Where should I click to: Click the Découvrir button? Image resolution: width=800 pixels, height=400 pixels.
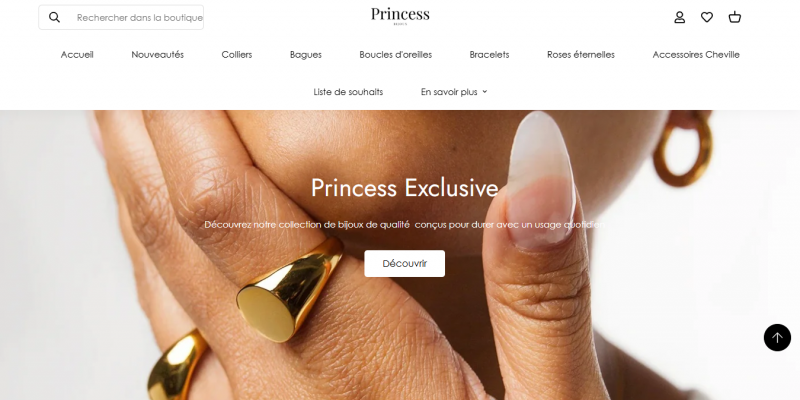click(405, 263)
